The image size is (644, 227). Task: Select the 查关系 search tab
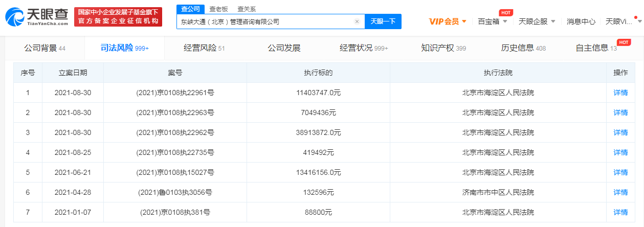[247, 9]
